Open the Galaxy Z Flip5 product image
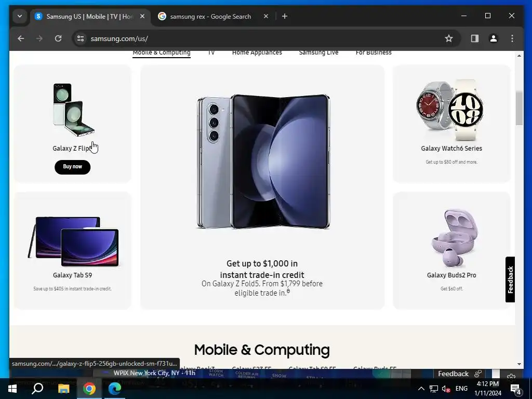 coord(73,110)
